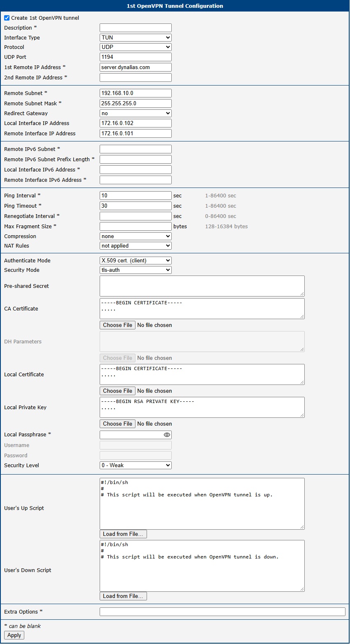Click the Pre-shared Secret text area
The width and height of the screenshot is (350, 644).
click(202, 286)
